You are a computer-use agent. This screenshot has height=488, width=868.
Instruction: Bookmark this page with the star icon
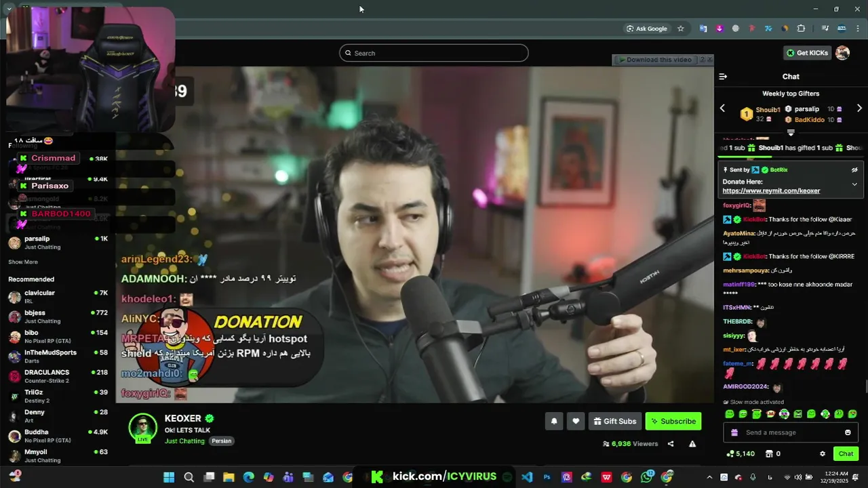681,28
